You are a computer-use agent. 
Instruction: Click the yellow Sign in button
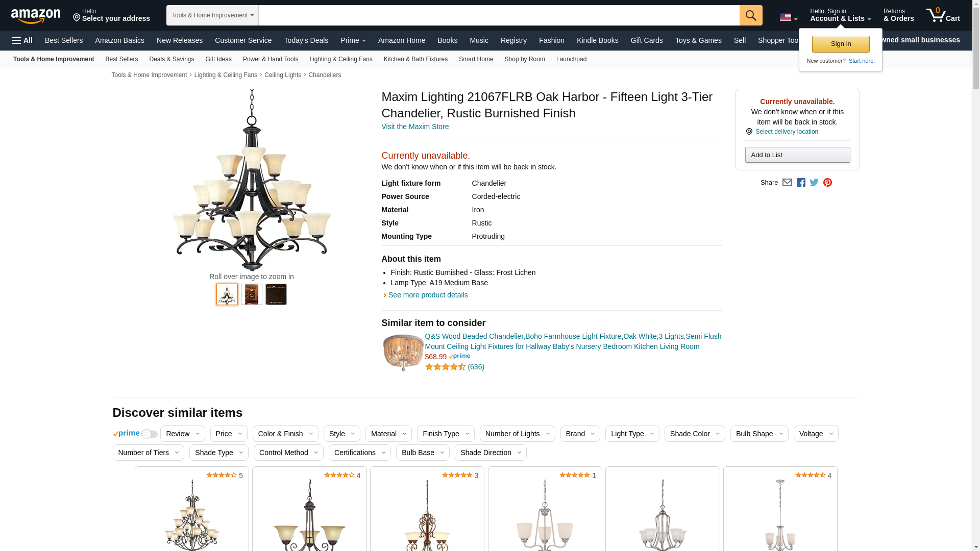coord(841,44)
